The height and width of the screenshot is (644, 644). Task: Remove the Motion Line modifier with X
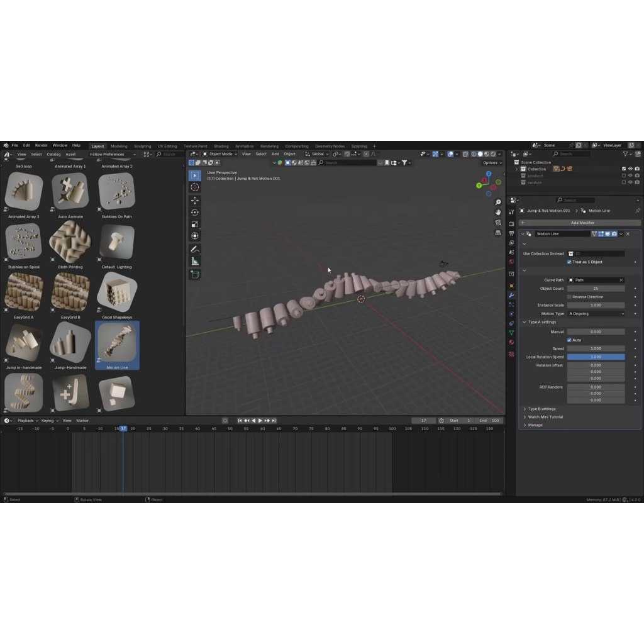click(x=628, y=234)
